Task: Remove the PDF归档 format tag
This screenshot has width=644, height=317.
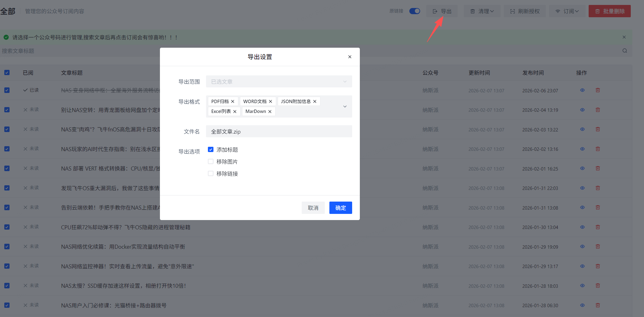Action: pyautogui.click(x=233, y=102)
